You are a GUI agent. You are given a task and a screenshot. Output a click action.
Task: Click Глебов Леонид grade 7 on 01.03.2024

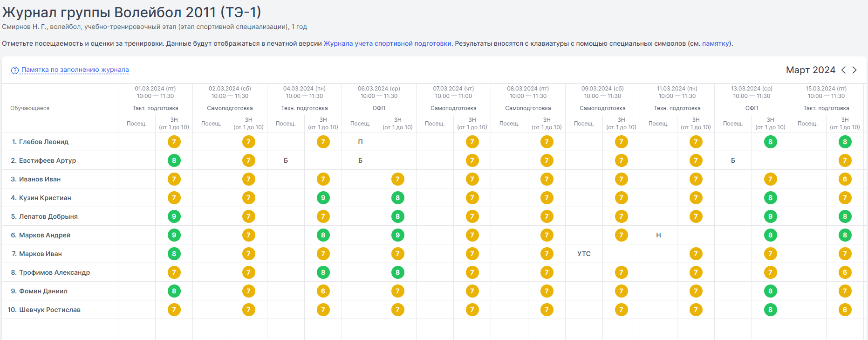point(174,142)
